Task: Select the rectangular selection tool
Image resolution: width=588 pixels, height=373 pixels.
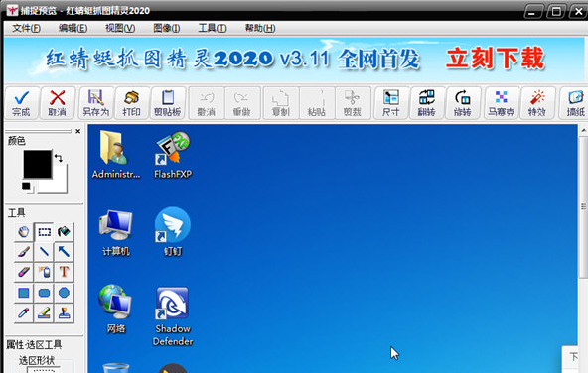Action: (44, 232)
